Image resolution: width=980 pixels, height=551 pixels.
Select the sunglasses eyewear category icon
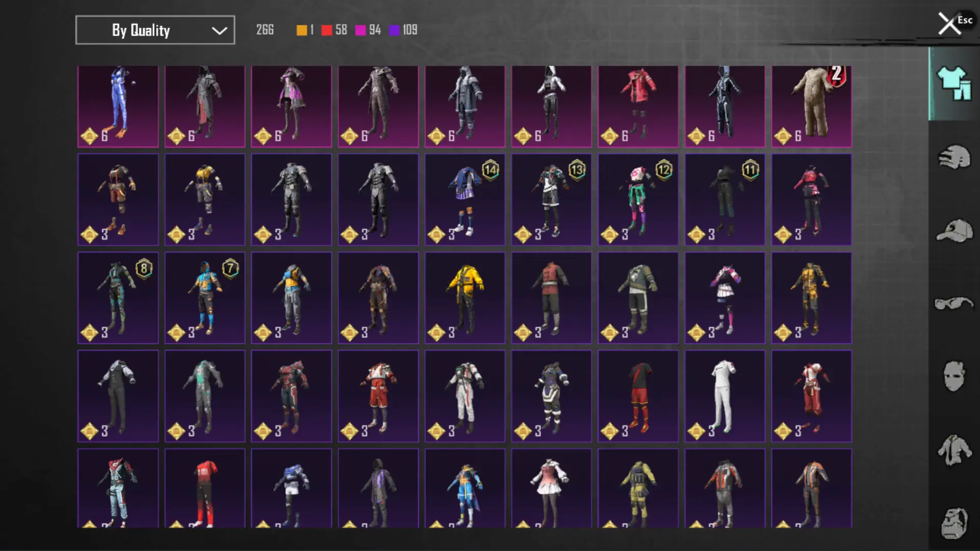coord(953,304)
